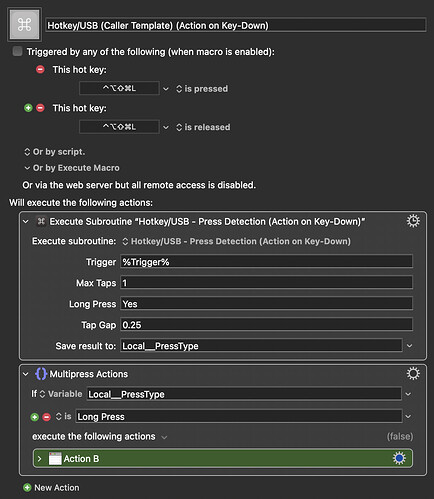
Task: Add a new trigger with the green plus
Action: pyautogui.click(x=28, y=108)
